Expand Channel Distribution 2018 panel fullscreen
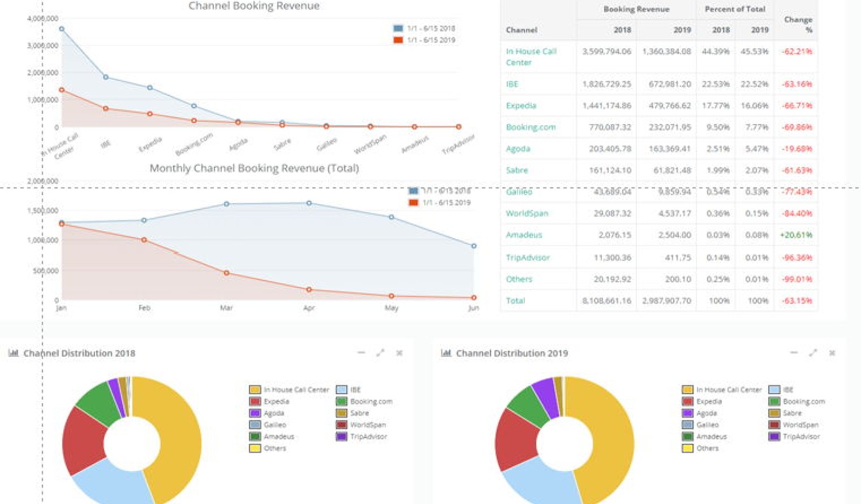Screen dimensions: 861x504 coord(380,353)
